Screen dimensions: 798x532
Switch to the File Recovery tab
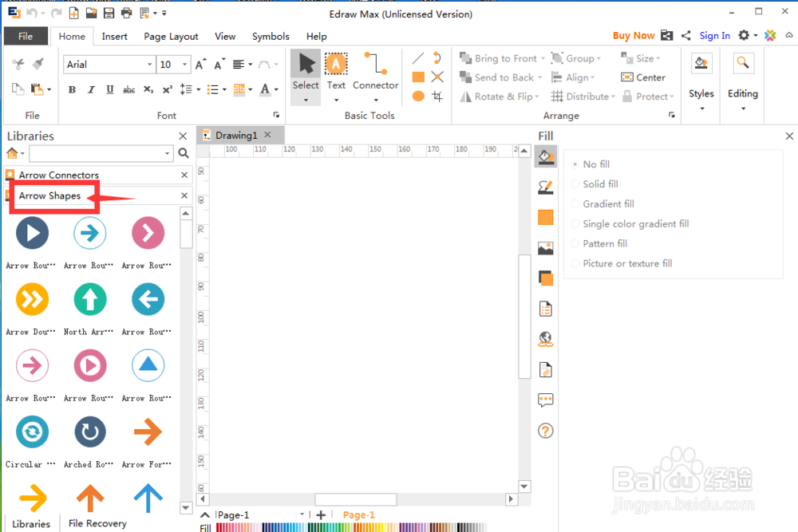click(97, 523)
